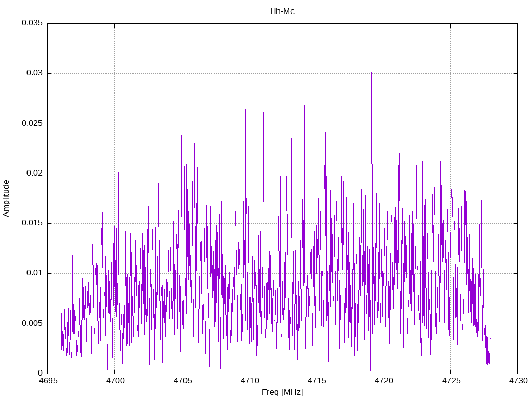
Task: Click the y-axis tick label 0.03
Action: pos(35,73)
